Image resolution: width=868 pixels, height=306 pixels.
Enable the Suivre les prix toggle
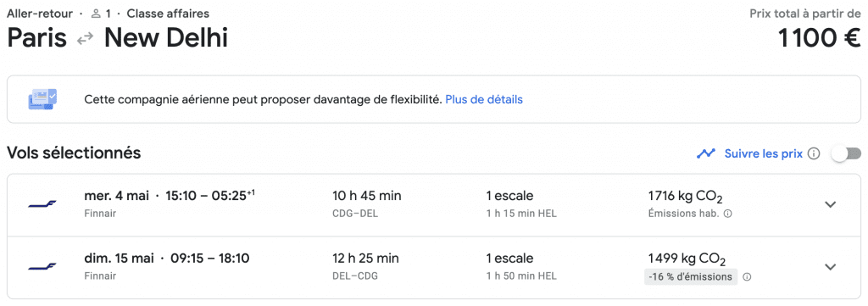pyautogui.click(x=847, y=154)
